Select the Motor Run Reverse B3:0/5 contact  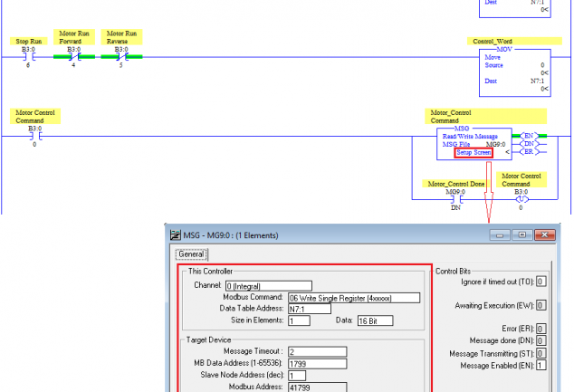[x=121, y=57]
